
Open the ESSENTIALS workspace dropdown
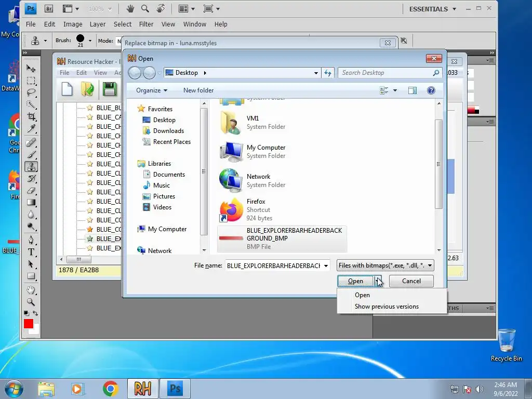pyautogui.click(x=433, y=9)
